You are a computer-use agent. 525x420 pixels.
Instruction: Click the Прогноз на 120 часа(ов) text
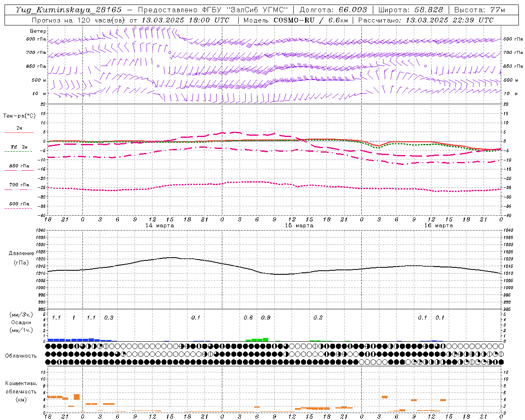coord(78,20)
